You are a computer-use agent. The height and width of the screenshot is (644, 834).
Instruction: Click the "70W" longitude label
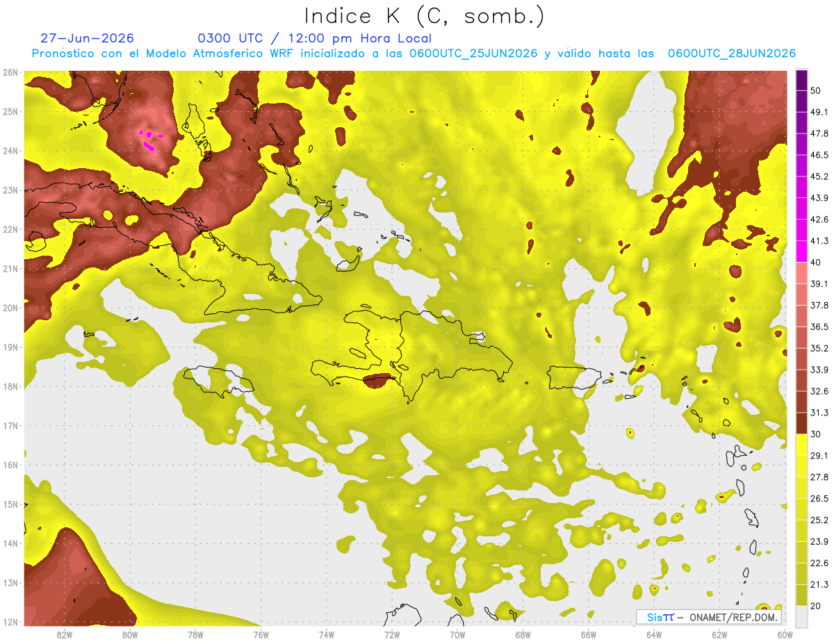pyautogui.click(x=457, y=635)
